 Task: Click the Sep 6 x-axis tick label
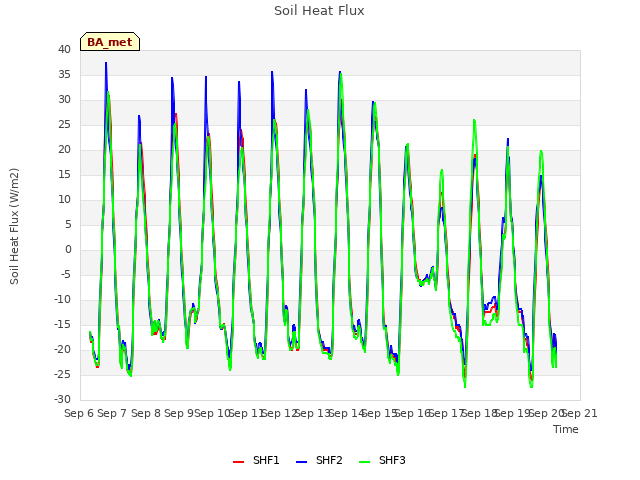79,413
